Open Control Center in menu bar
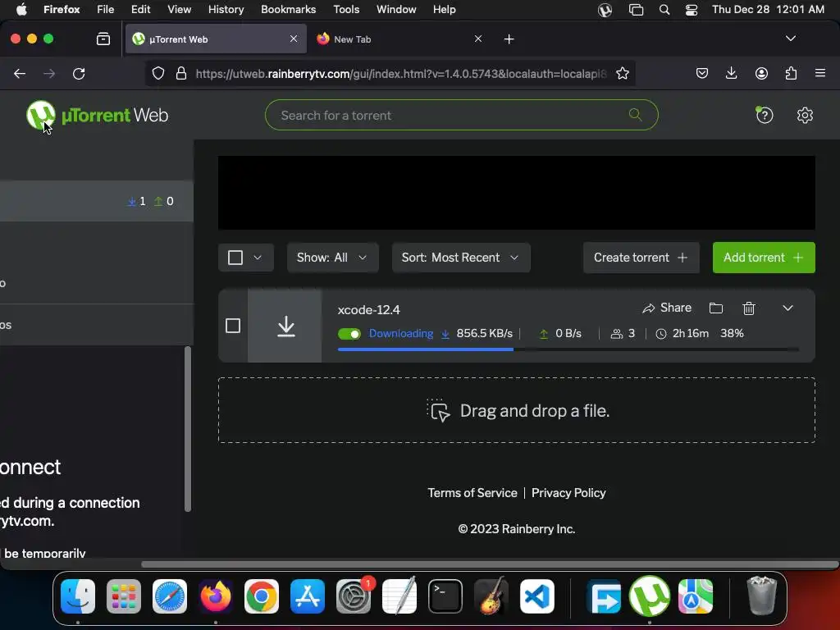 pos(691,10)
